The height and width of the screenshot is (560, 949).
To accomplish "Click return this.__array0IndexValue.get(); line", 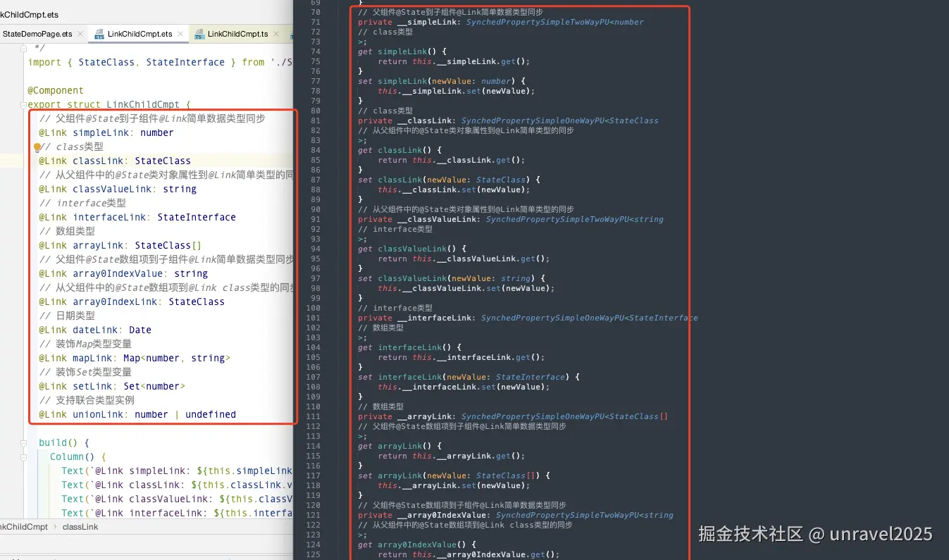I will (x=469, y=554).
